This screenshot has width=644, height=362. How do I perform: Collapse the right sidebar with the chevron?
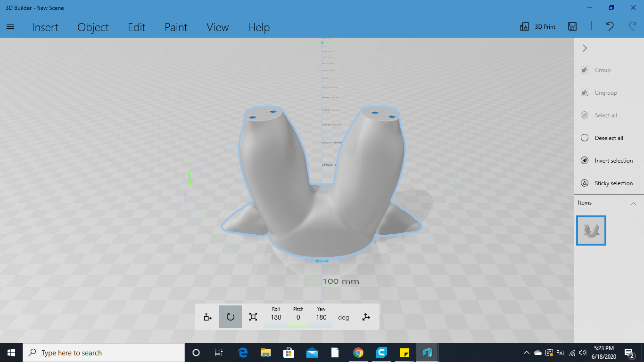tap(585, 48)
